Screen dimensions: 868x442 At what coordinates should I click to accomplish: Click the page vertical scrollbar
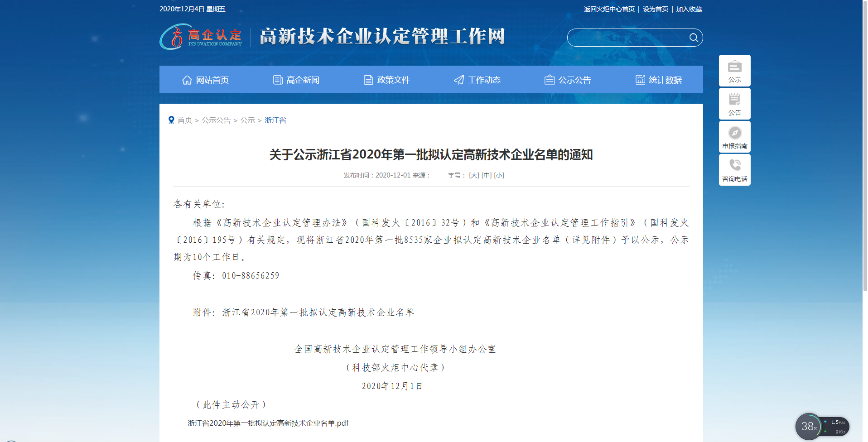tap(864, 145)
